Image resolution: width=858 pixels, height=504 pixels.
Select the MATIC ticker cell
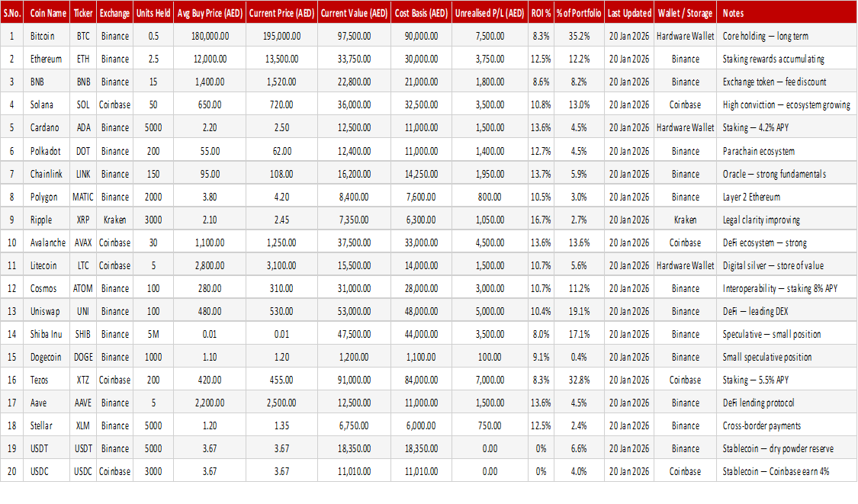click(83, 197)
